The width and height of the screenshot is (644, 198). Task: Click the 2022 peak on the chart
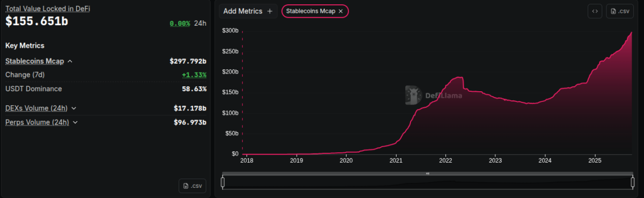457,77
